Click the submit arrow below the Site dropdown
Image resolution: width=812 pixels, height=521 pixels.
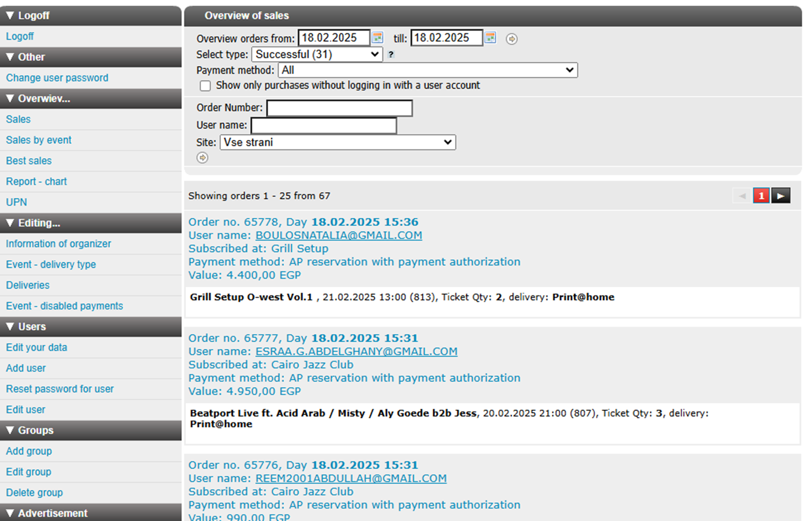point(202,158)
